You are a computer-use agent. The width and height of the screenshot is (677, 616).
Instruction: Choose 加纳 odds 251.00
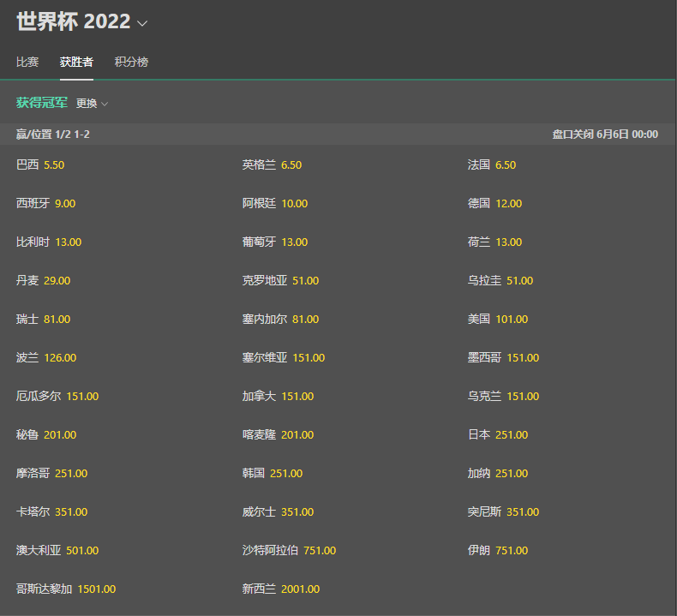pyautogui.click(x=498, y=473)
